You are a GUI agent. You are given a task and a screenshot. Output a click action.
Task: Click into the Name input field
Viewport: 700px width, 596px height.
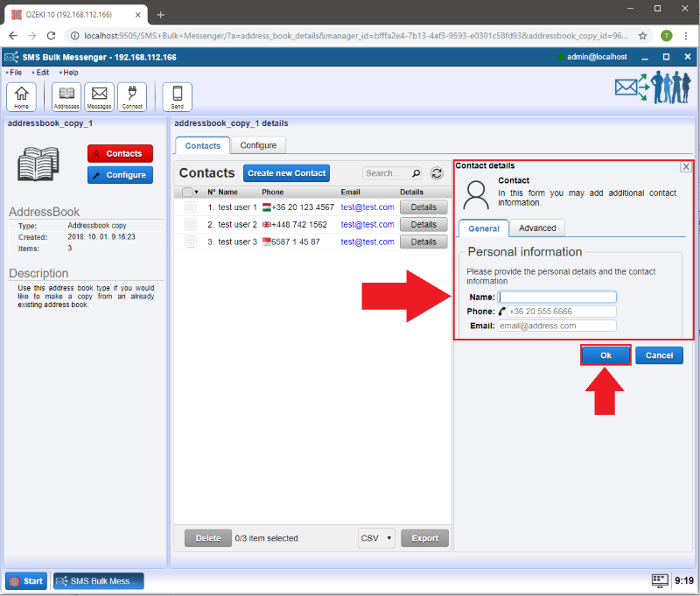(557, 297)
